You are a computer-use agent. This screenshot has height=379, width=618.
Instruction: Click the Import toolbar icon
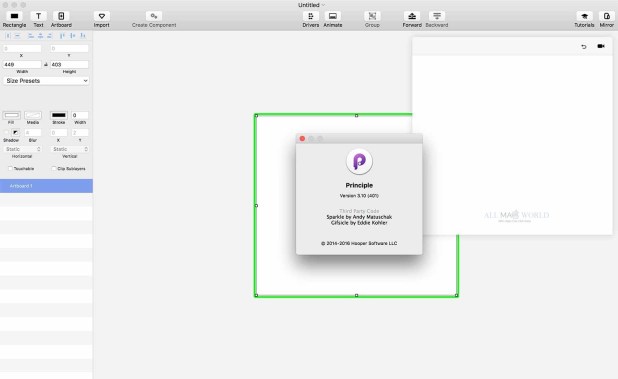pyautogui.click(x=102, y=16)
